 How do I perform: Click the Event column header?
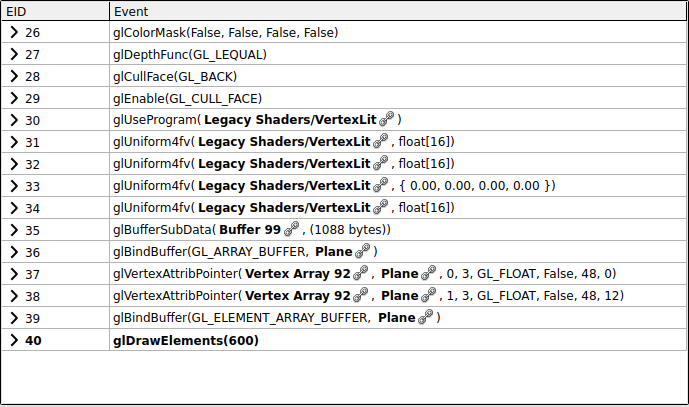point(398,11)
